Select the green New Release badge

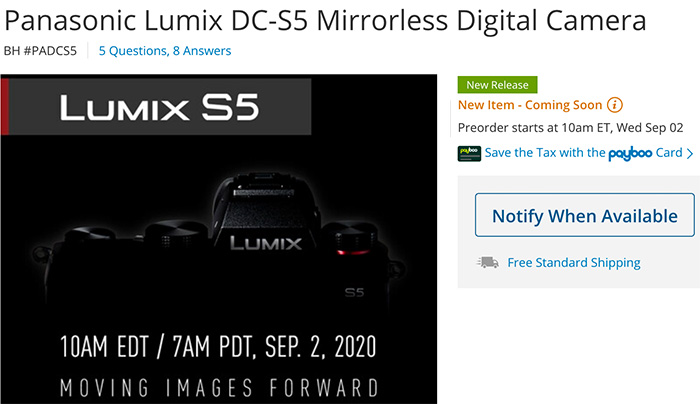pos(497,85)
